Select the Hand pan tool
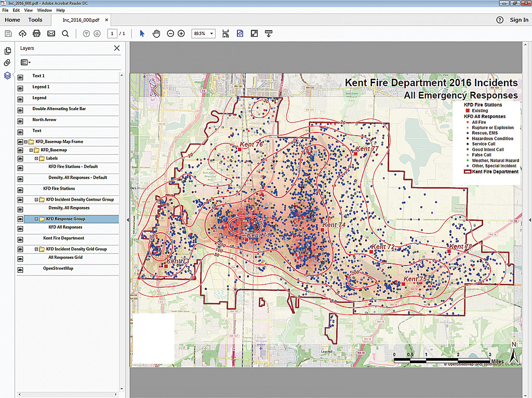 click(x=156, y=34)
